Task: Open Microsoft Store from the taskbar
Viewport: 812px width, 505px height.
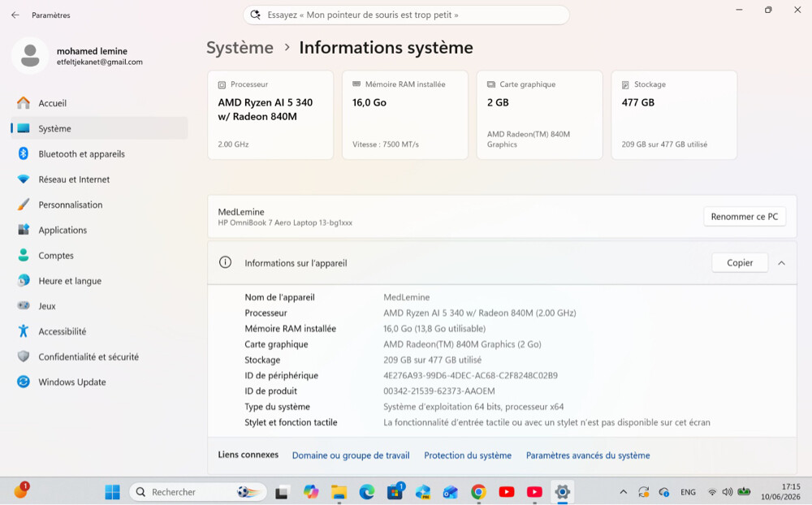Action: [x=395, y=491]
